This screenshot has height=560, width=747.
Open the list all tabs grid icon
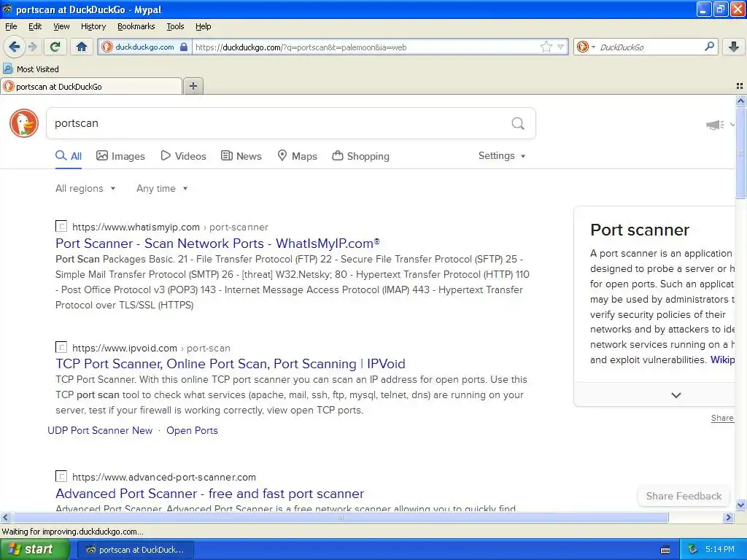click(x=740, y=86)
